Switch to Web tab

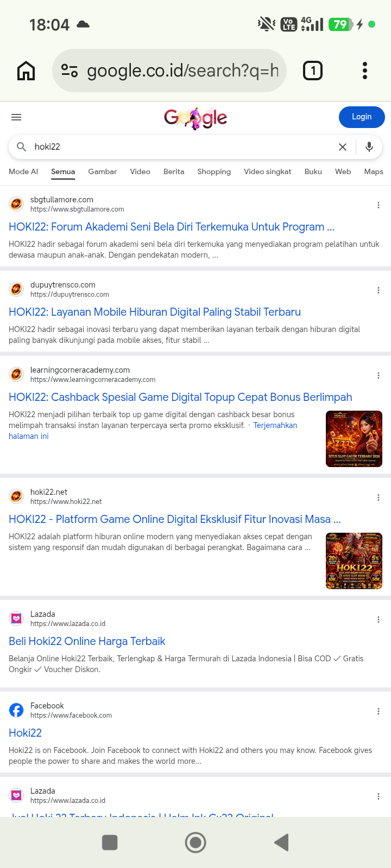(343, 171)
